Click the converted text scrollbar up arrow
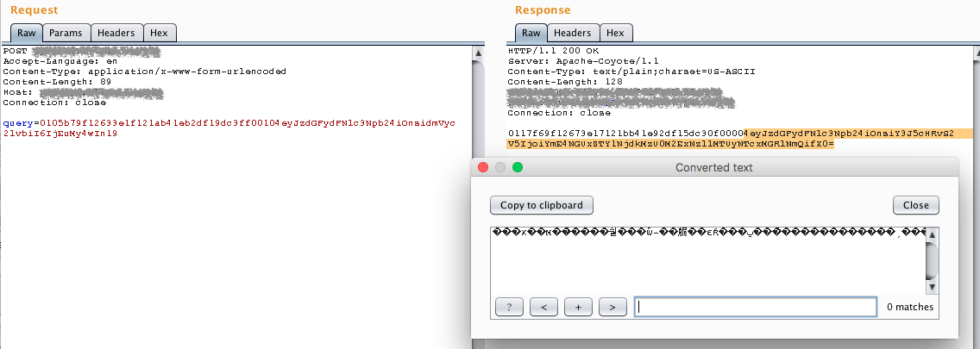This screenshot has width=980, height=349. [932, 233]
